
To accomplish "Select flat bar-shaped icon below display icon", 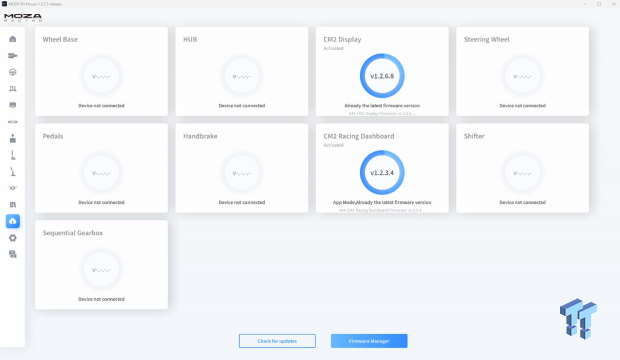I will click(13, 122).
